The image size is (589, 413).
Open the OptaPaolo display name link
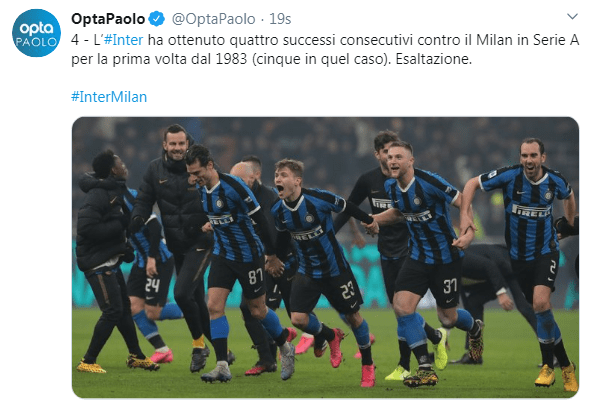coord(108,19)
